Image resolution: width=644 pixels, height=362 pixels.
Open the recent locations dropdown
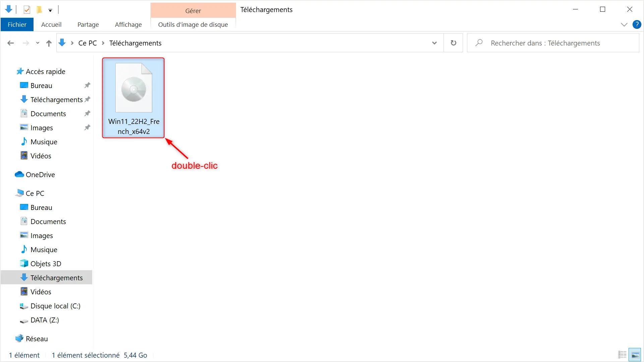tap(38, 43)
